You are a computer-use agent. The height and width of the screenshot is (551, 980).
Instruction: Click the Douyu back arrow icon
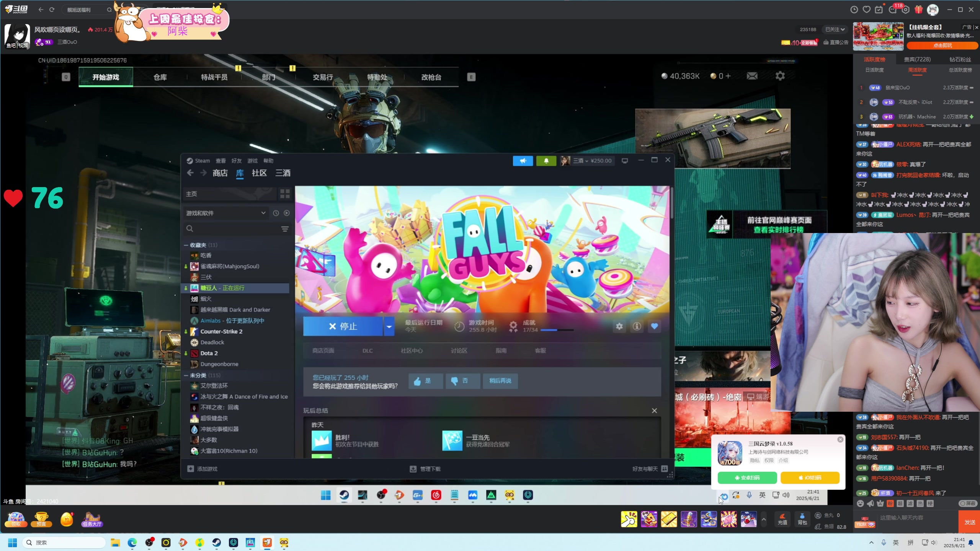tap(41, 10)
